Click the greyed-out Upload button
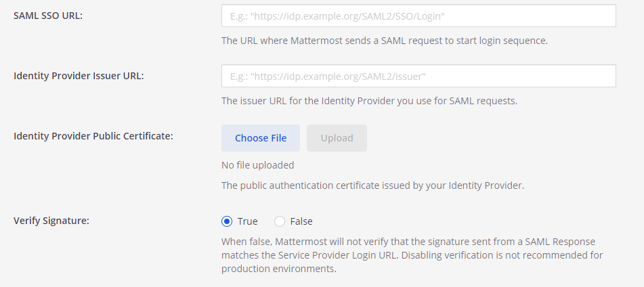644x287 pixels. click(x=337, y=138)
